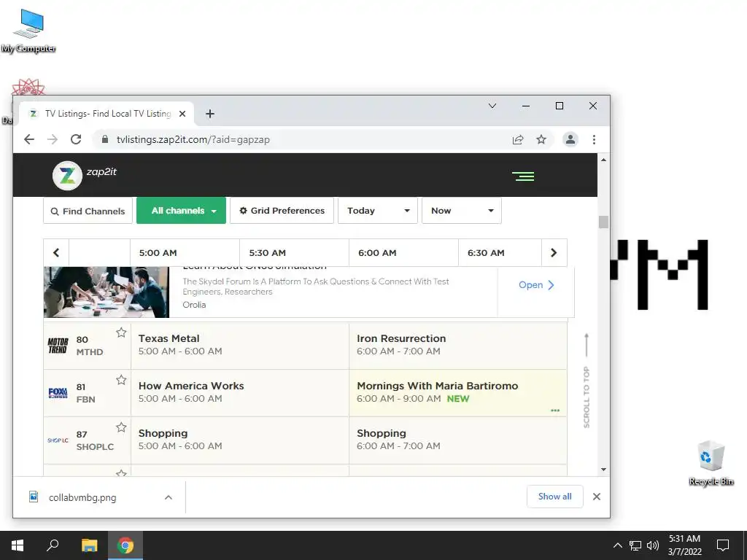The image size is (747, 560).
Task: Favorite channel 81 FBN star
Action: [122, 379]
